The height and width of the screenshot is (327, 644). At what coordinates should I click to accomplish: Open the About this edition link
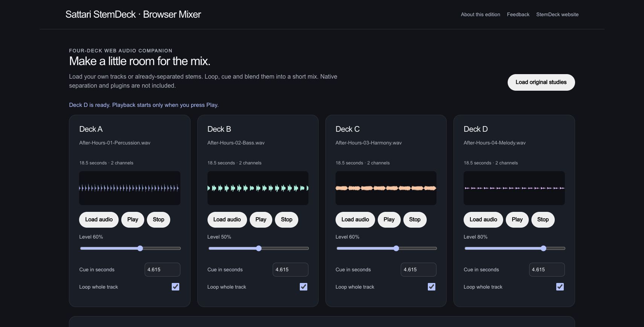[x=481, y=14]
